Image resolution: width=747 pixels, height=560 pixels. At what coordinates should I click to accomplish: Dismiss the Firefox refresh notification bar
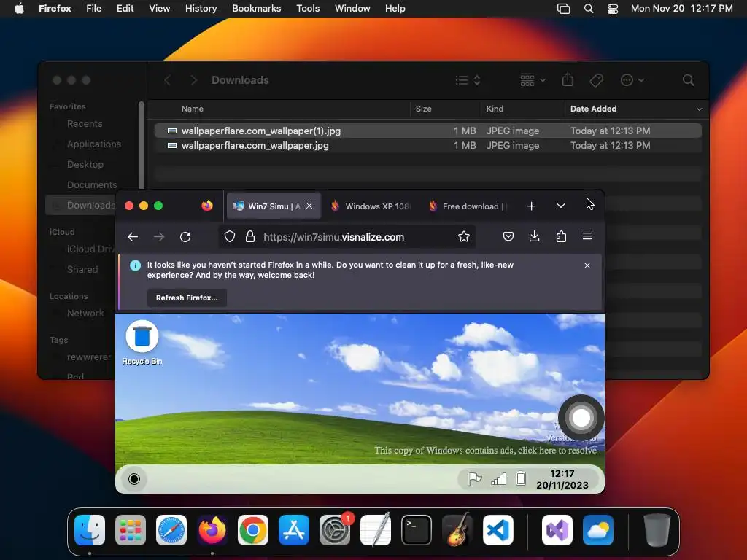pos(587,265)
